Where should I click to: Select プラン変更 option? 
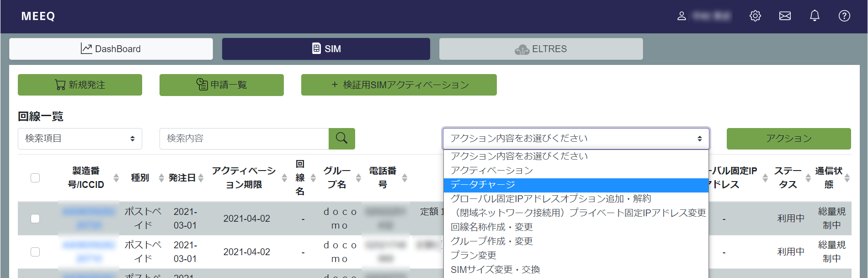point(576,256)
